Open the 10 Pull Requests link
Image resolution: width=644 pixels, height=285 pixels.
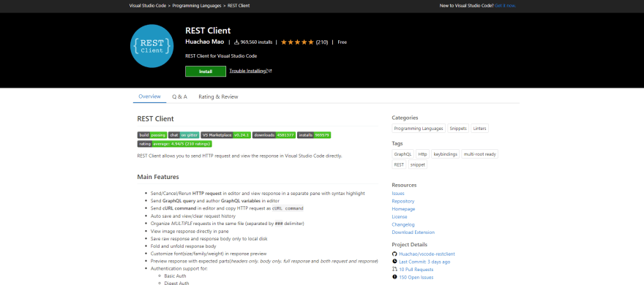pos(416,270)
